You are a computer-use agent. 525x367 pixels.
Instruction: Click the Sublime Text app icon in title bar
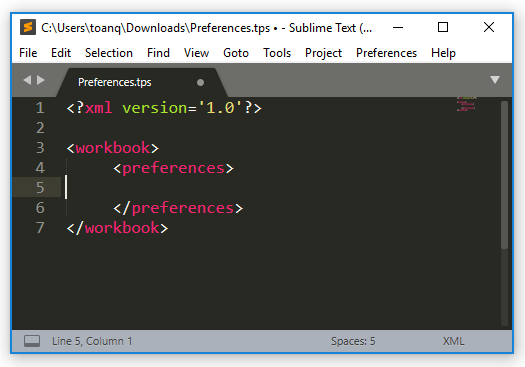point(28,27)
